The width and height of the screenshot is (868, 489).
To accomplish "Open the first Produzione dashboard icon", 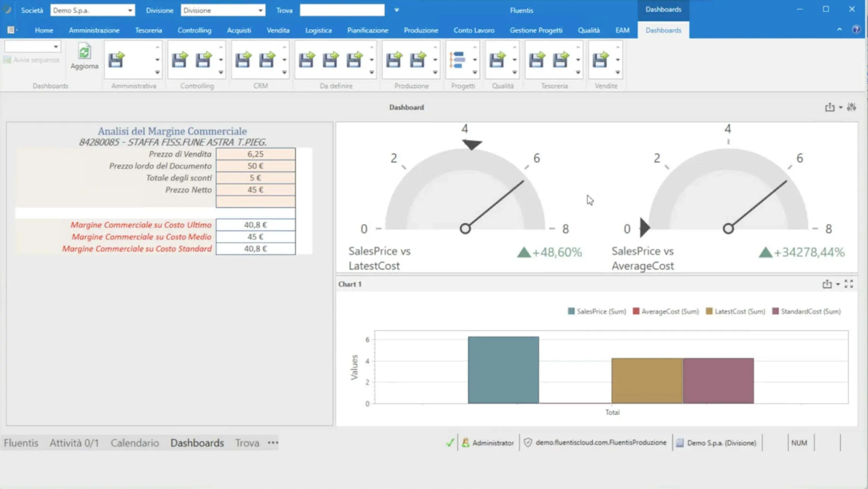I will pos(394,60).
